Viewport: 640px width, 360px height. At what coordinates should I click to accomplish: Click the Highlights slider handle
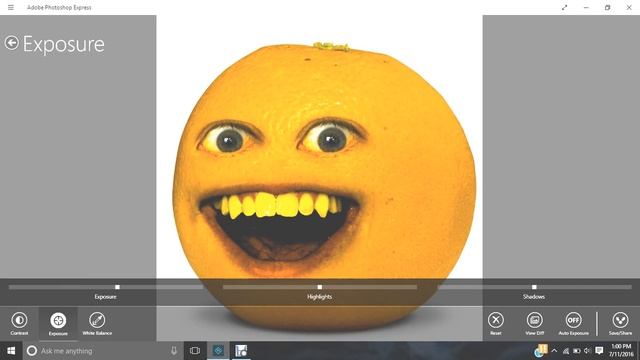click(320, 287)
